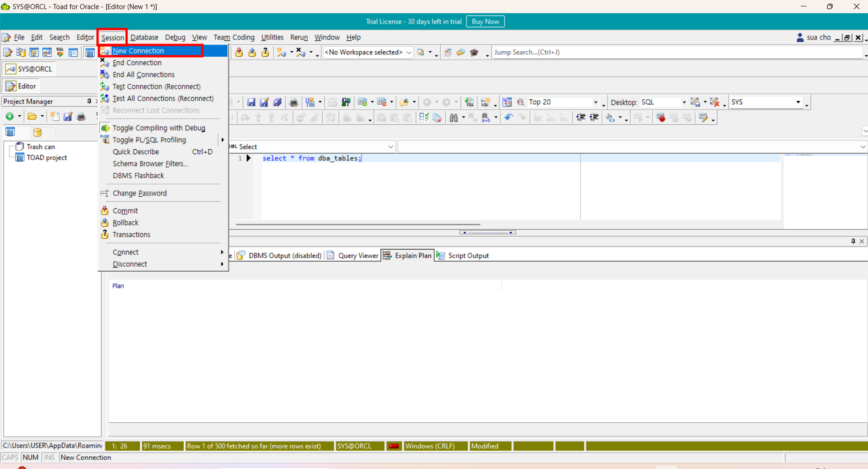
Task: Open the DBMS Output (disabled) tab
Action: click(279, 255)
